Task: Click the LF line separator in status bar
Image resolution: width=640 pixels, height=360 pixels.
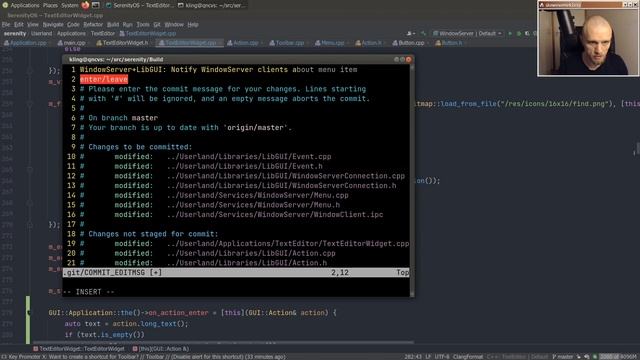Action: pos(428,357)
